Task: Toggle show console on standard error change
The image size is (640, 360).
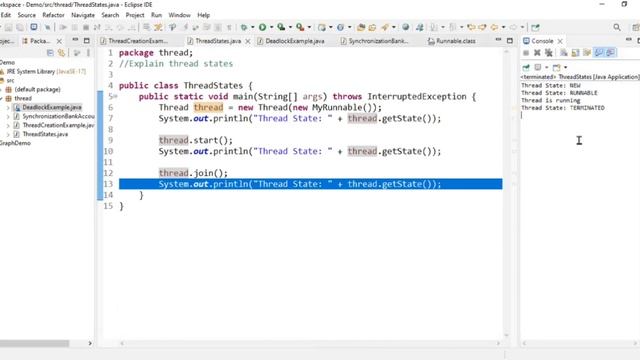Action: [x=611, y=53]
